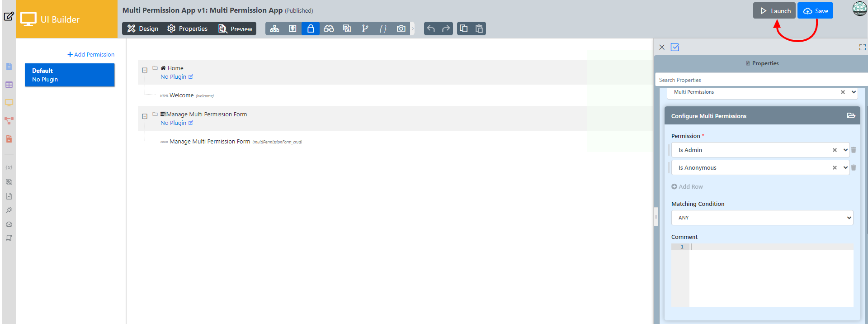Viewport: 868px width, 324px height.
Task: Save the UI Builder changes
Action: (x=815, y=11)
